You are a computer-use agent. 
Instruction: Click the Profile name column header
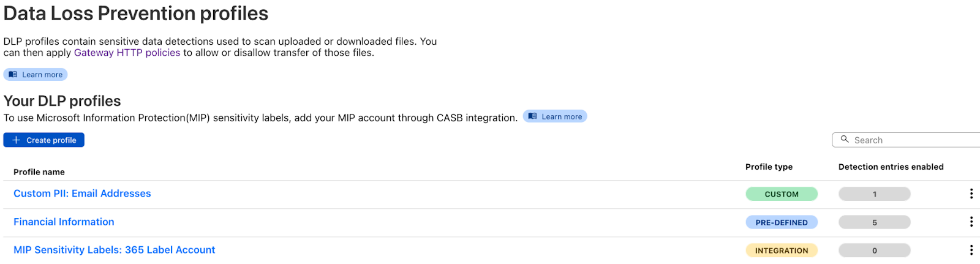click(39, 172)
